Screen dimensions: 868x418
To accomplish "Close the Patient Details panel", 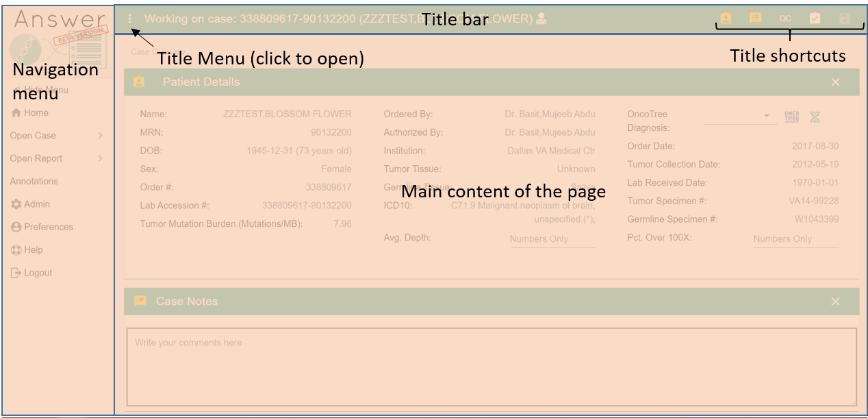I will 835,82.
